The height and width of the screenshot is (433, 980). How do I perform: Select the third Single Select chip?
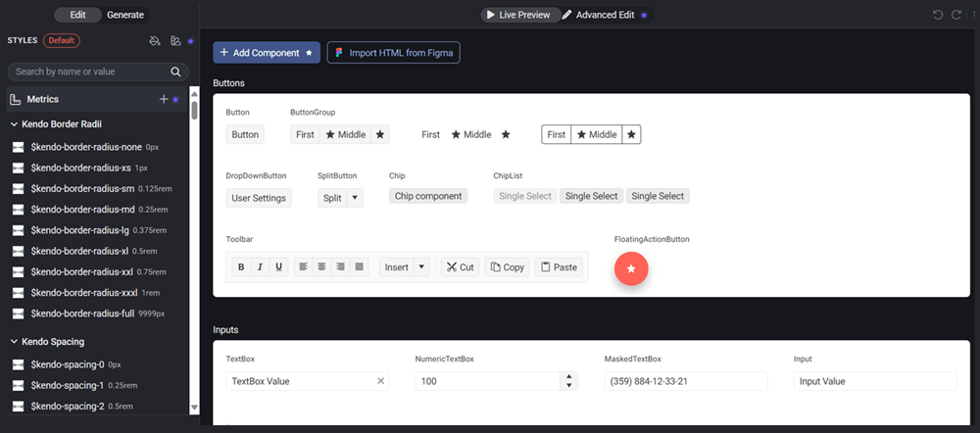pos(658,196)
